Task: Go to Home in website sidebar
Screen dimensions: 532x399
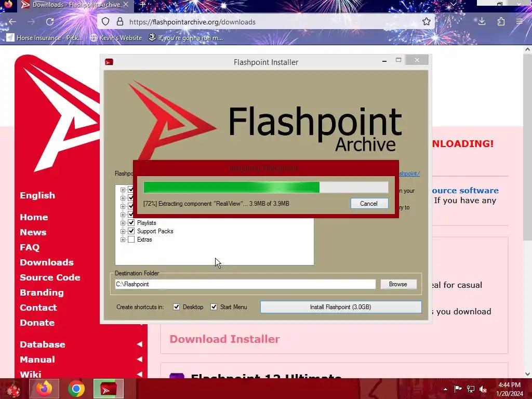Action: pos(34,217)
